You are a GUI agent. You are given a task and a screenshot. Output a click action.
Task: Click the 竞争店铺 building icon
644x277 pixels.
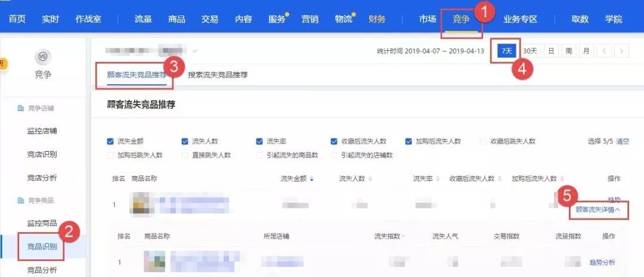[x=20, y=108]
